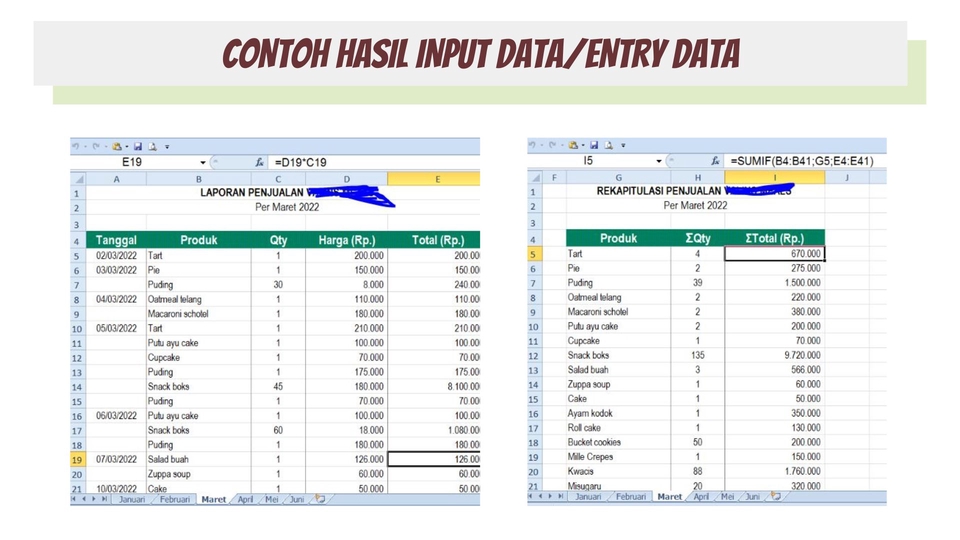Switch to Februari sheet tab in left window
The image size is (960, 540).
tap(174, 500)
